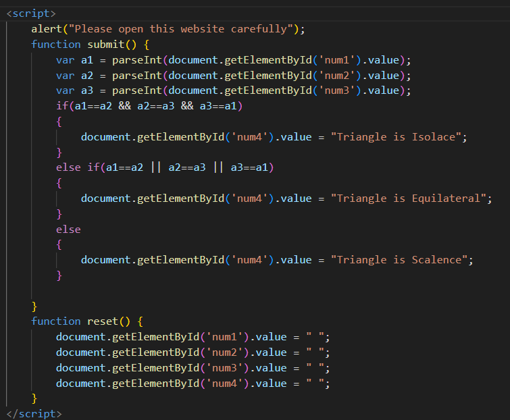
Task: Click the else if keyword line
Action: [x=78, y=167]
